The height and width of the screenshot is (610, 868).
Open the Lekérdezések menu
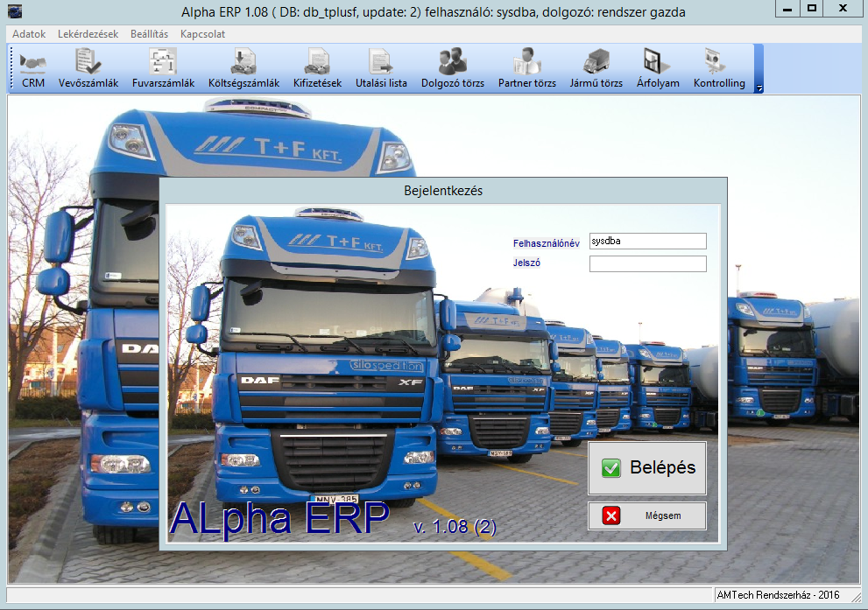click(88, 34)
